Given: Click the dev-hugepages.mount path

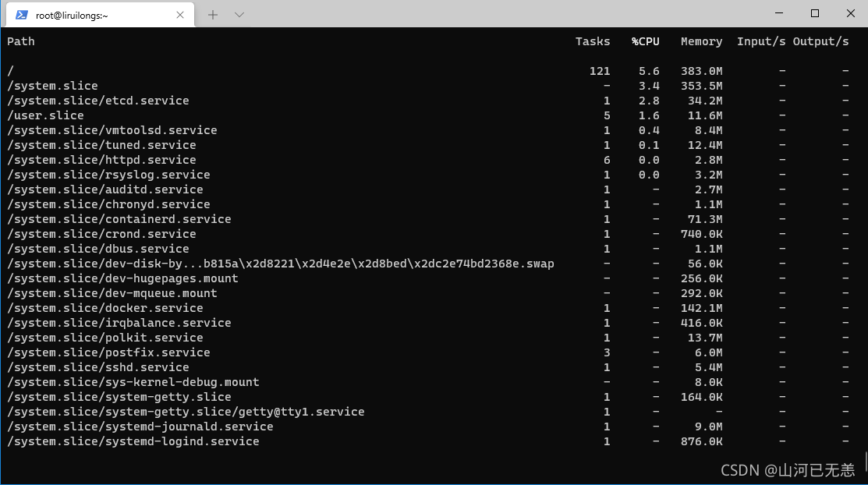Looking at the screenshot, I should click(x=123, y=278).
